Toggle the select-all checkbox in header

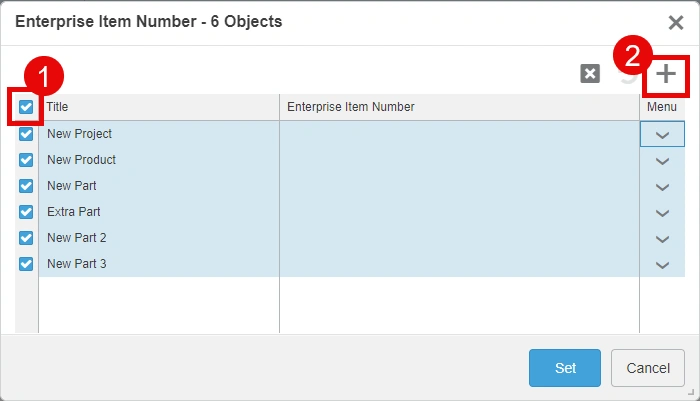click(26, 107)
